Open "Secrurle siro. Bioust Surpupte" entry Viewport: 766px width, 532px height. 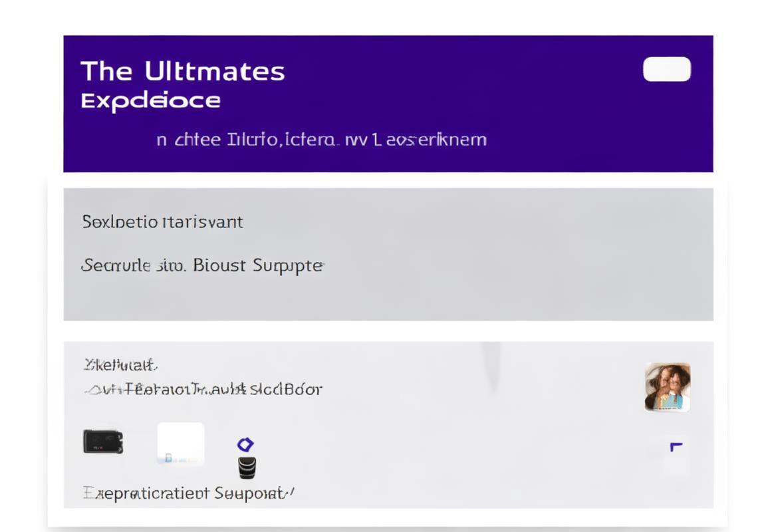(202, 266)
